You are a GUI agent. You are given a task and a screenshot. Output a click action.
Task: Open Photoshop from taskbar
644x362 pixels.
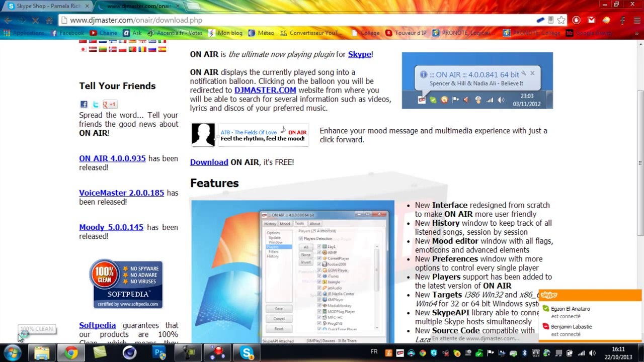click(x=159, y=353)
